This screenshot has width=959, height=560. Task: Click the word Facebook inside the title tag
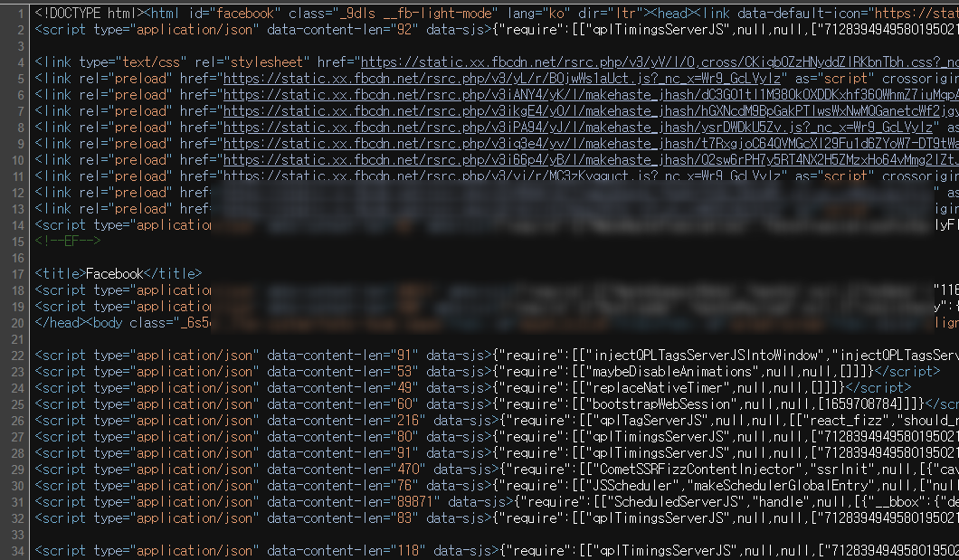click(114, 274)
